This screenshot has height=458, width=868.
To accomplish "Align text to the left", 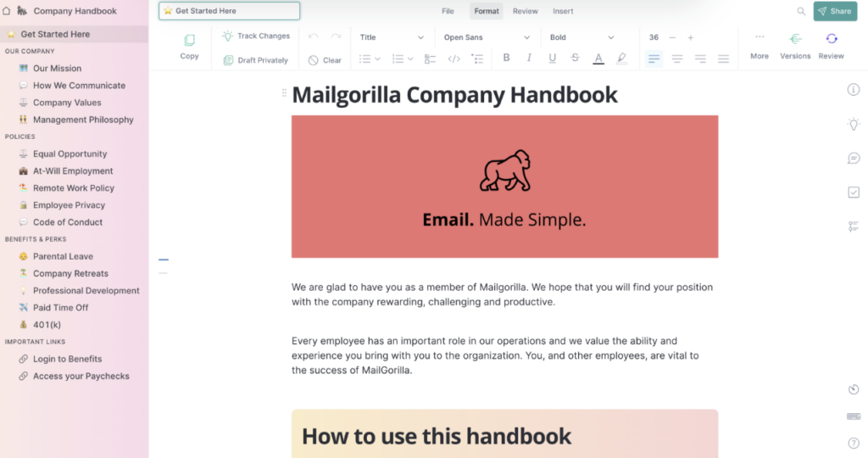I will point(654,59).
